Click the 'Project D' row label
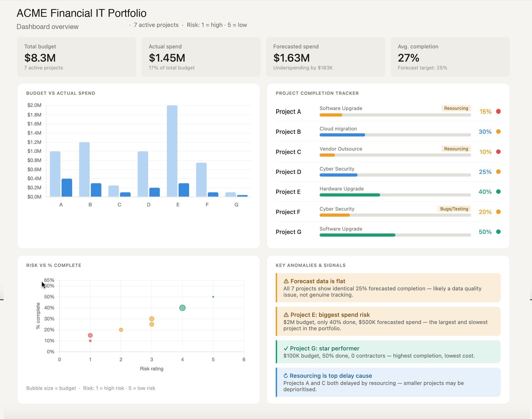Viewport: 532px width, 419px height. coord(288,172)
